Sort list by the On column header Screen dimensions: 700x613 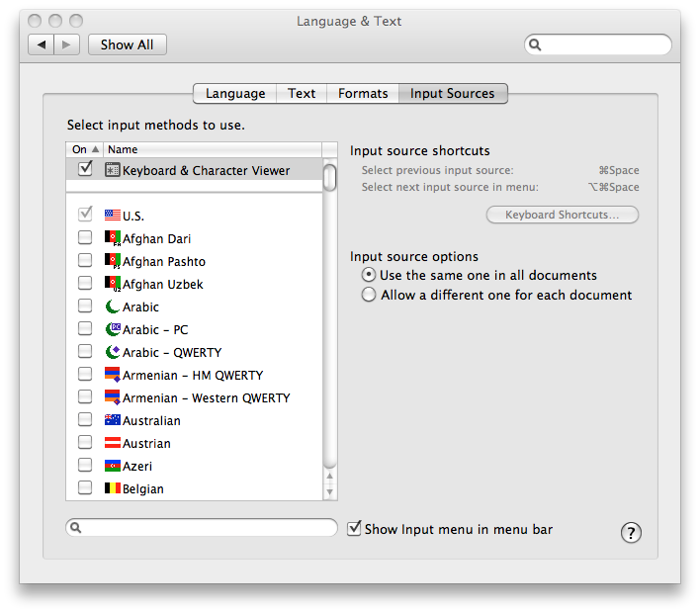coord(80,149)
